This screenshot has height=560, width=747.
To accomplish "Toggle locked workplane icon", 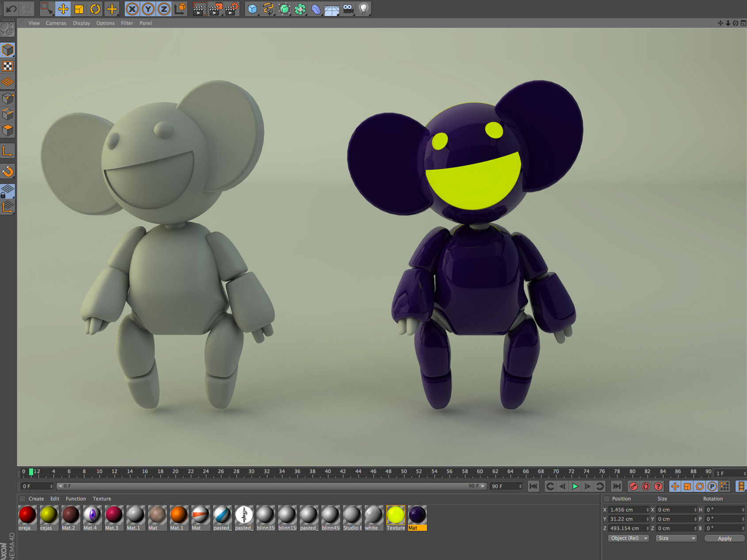I will click(x=8, y=191).
